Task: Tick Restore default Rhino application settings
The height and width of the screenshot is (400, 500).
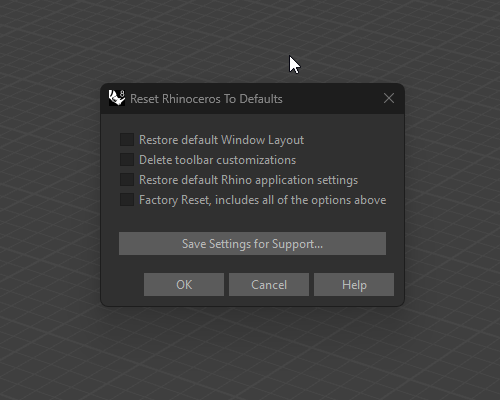Action: tap(127, 180)
